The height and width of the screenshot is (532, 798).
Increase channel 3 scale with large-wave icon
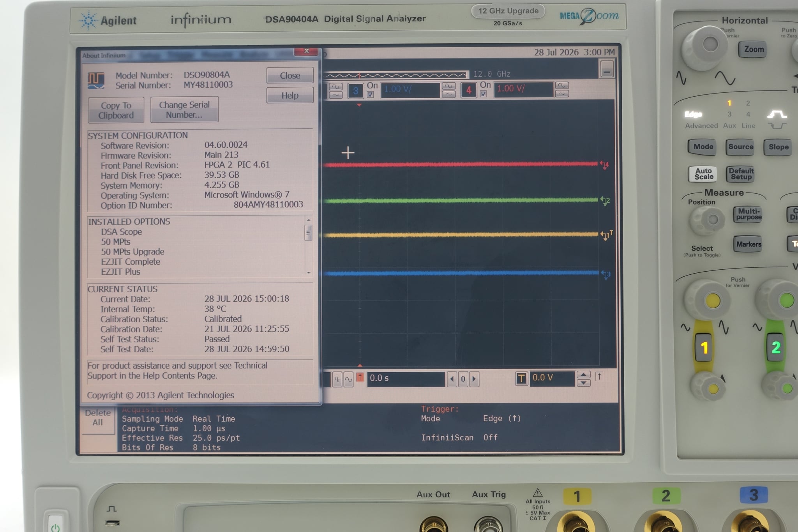[x=448, y=86]
